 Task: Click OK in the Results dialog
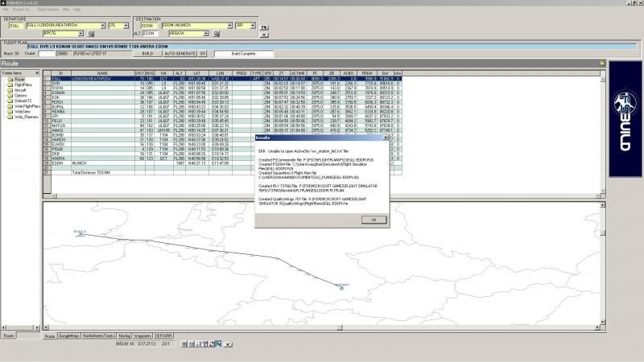(374, 220)
